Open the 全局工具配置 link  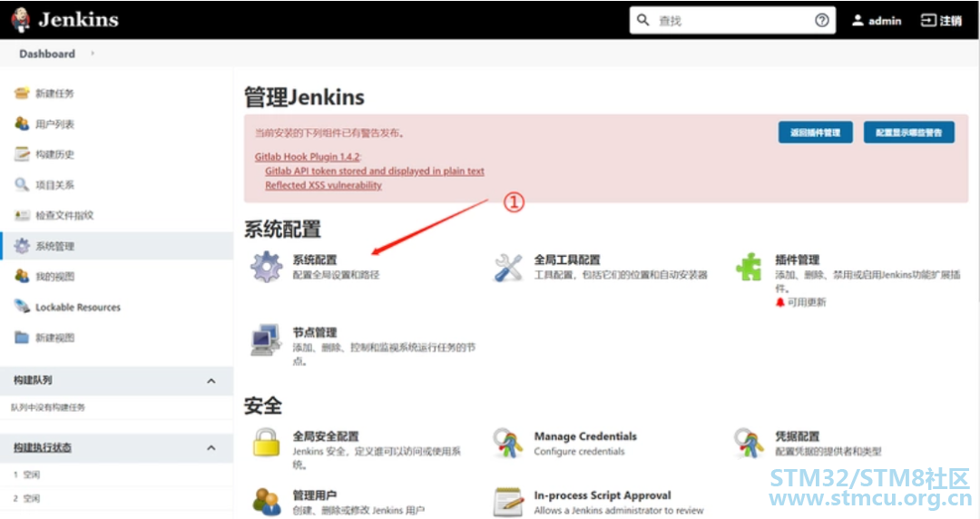tap(567, 259)
